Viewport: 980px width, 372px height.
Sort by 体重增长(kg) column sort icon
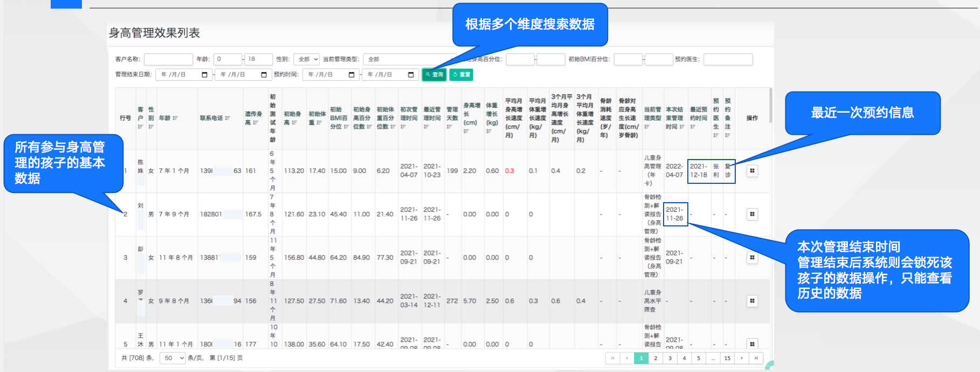tap(489, 131)
